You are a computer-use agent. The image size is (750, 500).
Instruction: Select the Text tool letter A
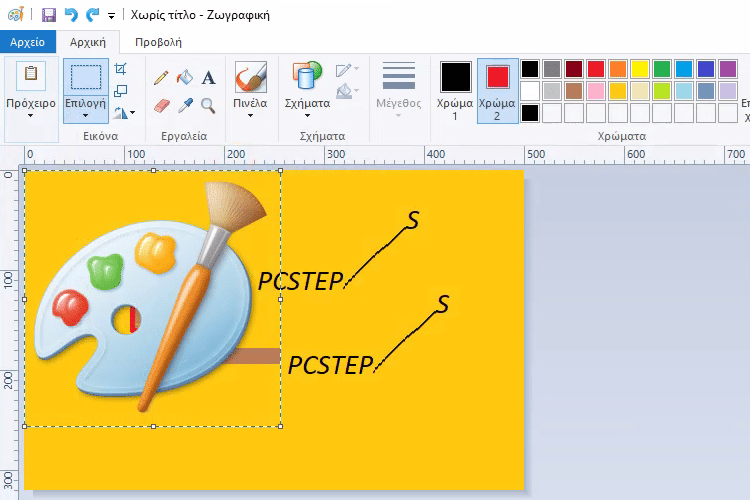(208, 78)
